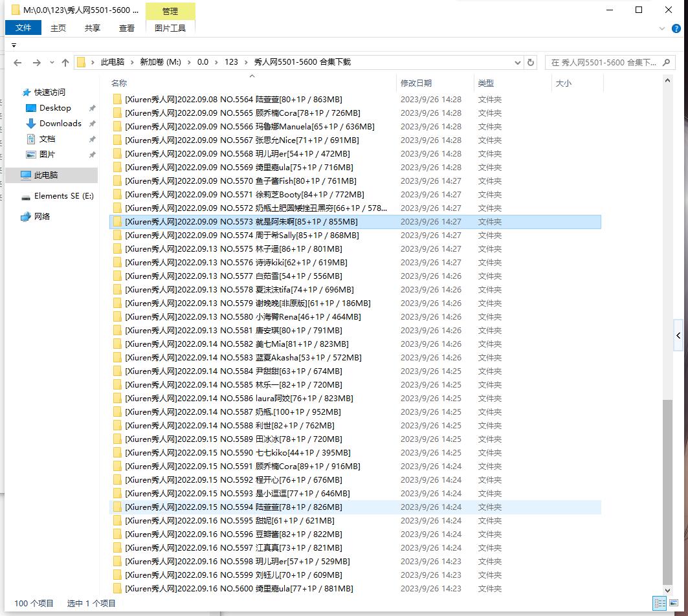This screenshot has width=688, height=616.
Task: Click folder icon of NO.5600 row
Action: (117, 589)
